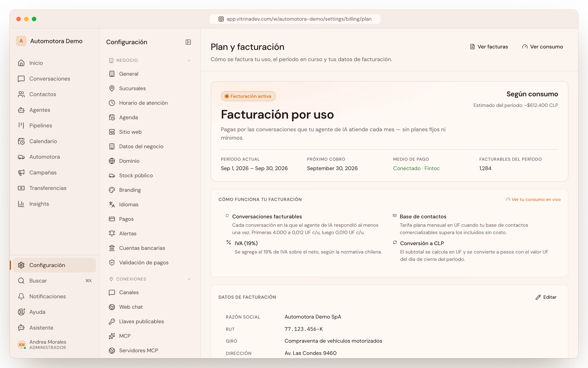Click the facturables count 1,284

pos(485,168)
